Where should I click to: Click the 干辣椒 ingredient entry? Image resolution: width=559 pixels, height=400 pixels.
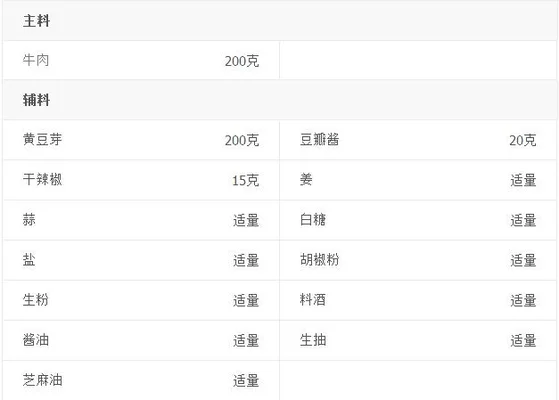tap(42, 179)
